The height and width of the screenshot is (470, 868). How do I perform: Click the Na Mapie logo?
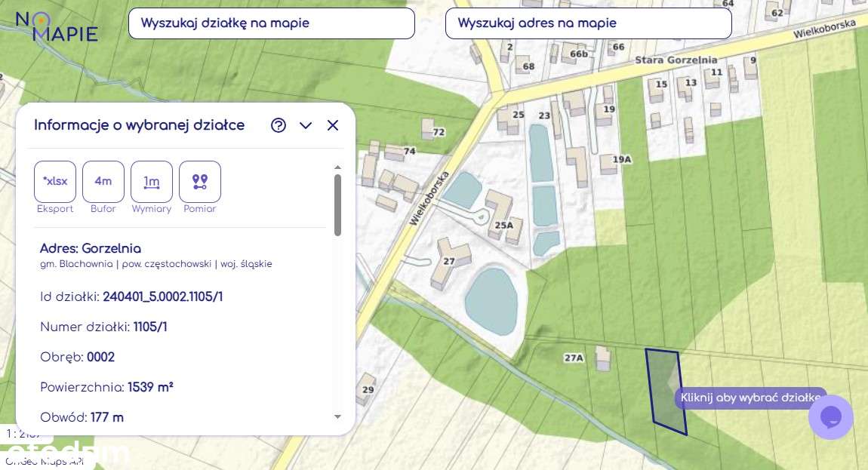[x=57, y=27]
